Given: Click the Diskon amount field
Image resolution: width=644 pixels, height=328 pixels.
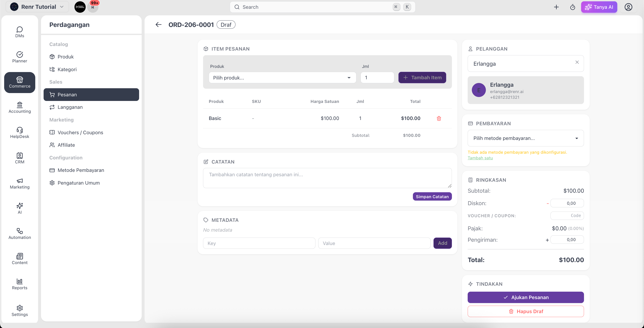Looking at the screenshot, I should pos(567,203).
